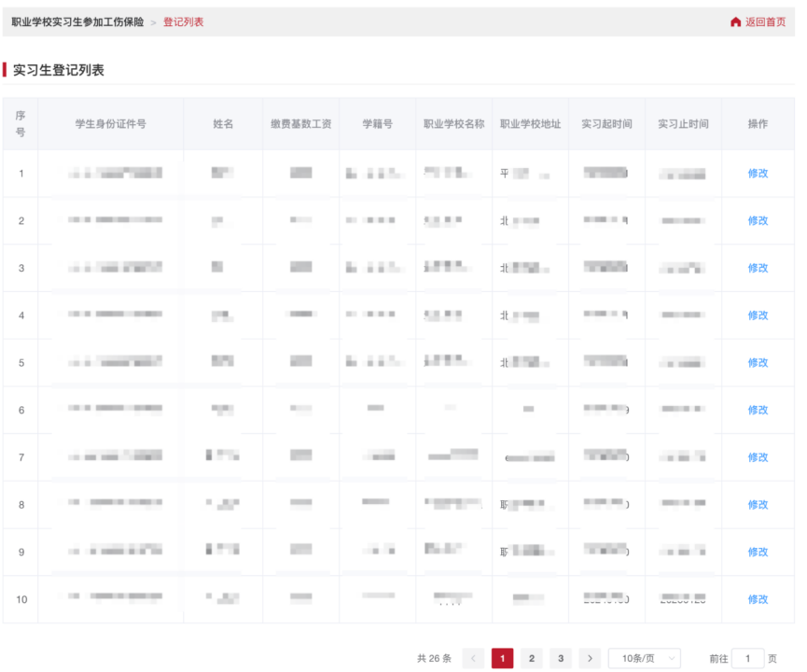Edit row 8 with 修改 link
The height and width of the screenshot is (672, 807).
[758, 505]
